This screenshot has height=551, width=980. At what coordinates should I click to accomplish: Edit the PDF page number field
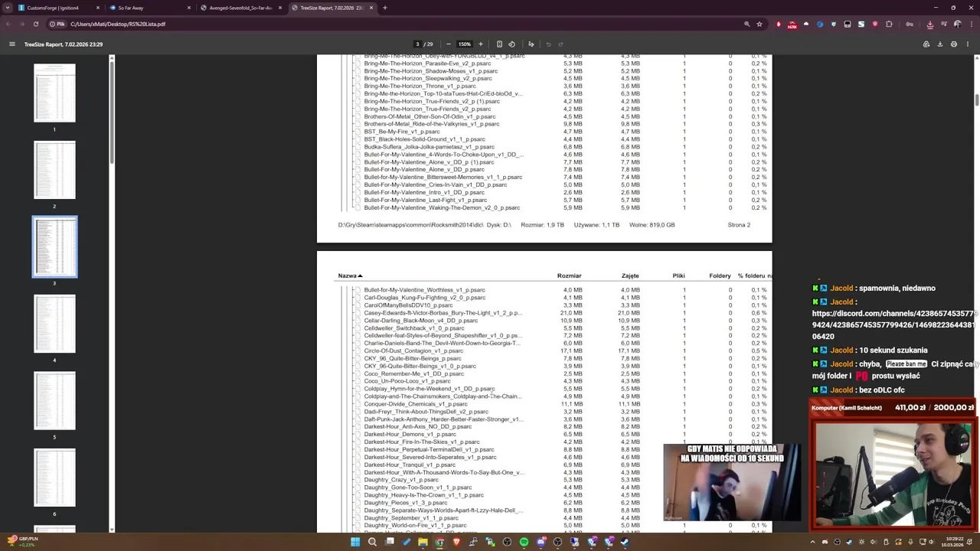418,44
